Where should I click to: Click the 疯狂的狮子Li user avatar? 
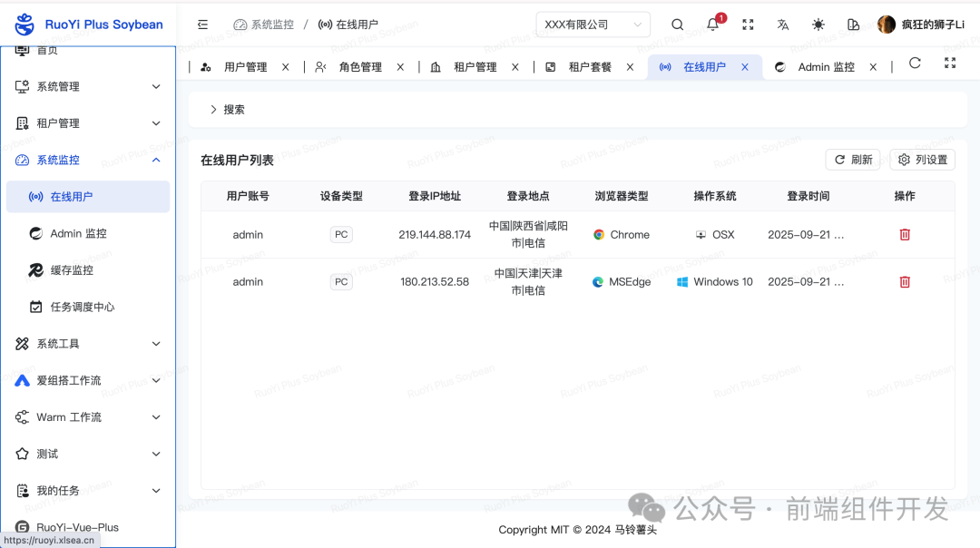(x=886, y=24)
